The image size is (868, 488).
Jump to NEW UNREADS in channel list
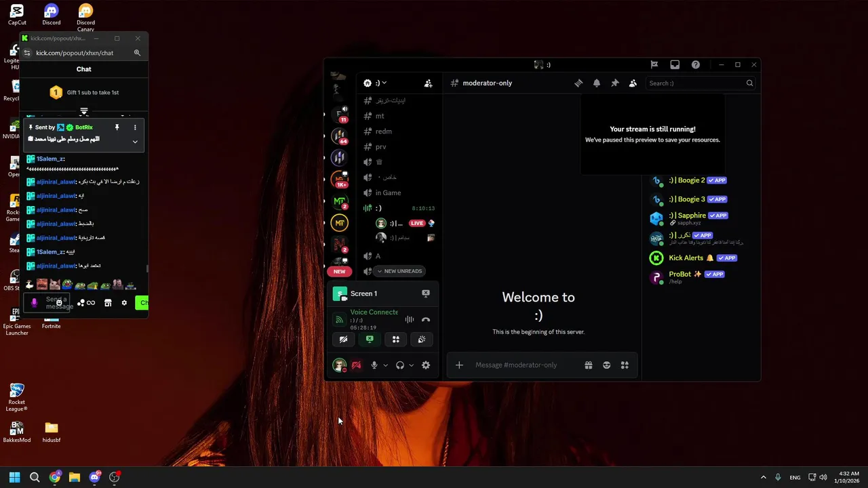pyautogui.click(x=399, y=271)
